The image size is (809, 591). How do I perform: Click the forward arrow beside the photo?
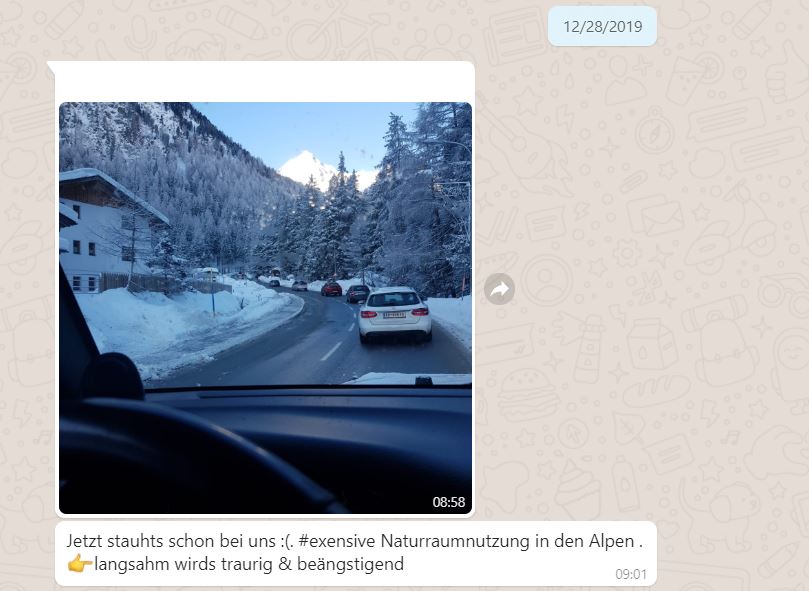coord(499,289)
